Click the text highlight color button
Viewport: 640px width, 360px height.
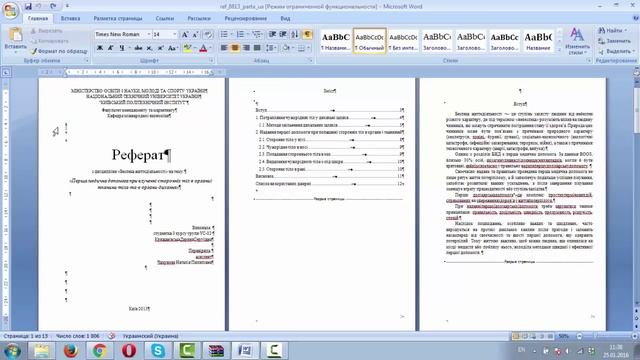[x=187, y=48]
